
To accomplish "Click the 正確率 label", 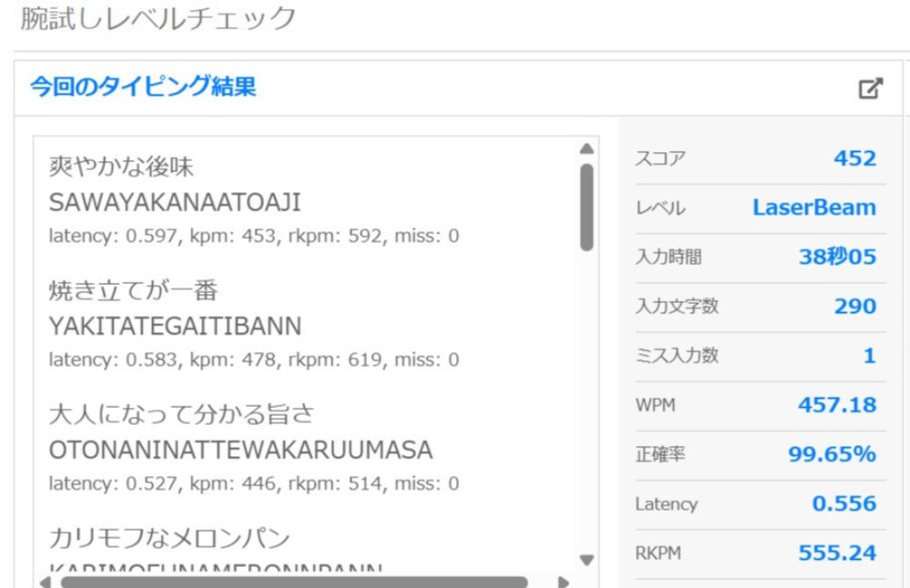I will pyautogui.click(x=661, y=454).
